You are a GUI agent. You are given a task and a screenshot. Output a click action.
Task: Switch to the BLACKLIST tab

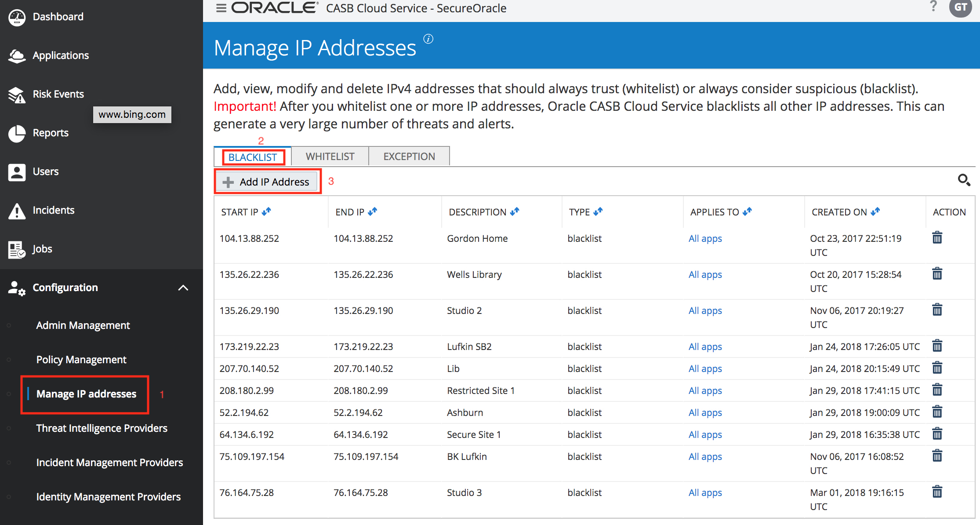click(253, 157)
